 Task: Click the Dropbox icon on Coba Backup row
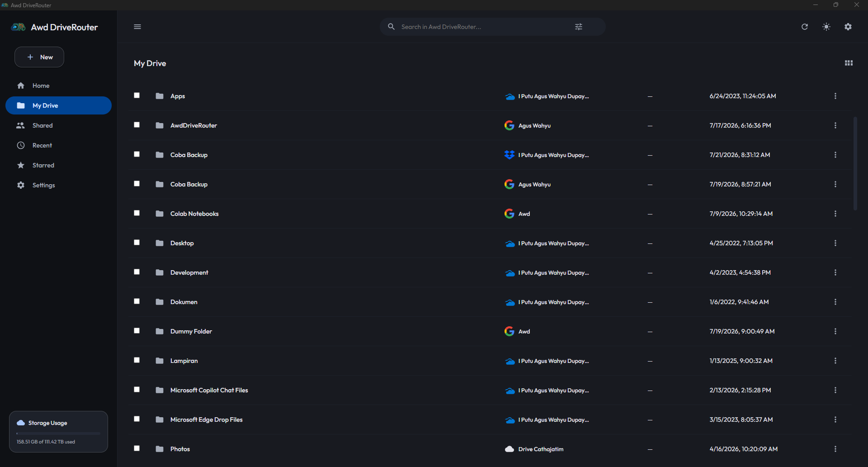coord(509,155)
